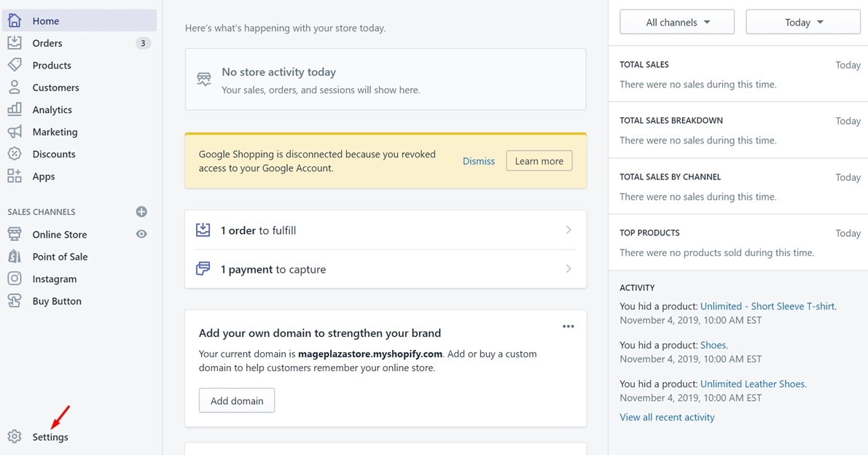Click the Orders inbox icon in sidebar
This screenshot has height=455, width=868.
pyautogui.click(x=15, y=43)
